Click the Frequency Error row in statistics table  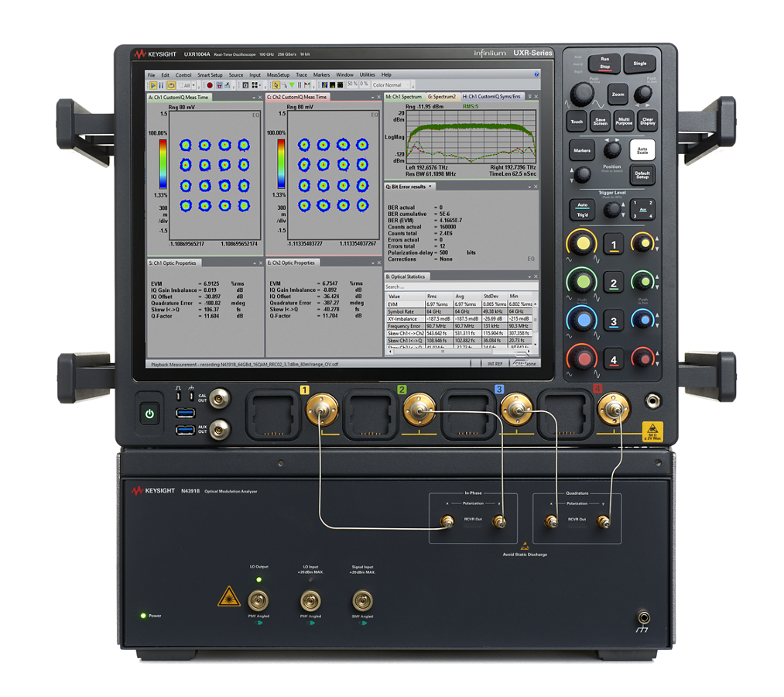460,326
